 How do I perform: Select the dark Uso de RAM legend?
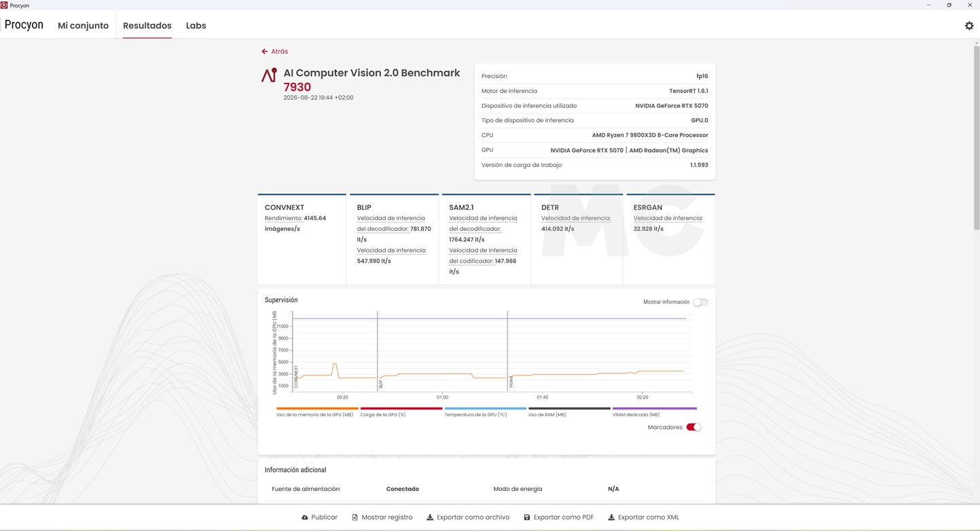tap(569, 409)
